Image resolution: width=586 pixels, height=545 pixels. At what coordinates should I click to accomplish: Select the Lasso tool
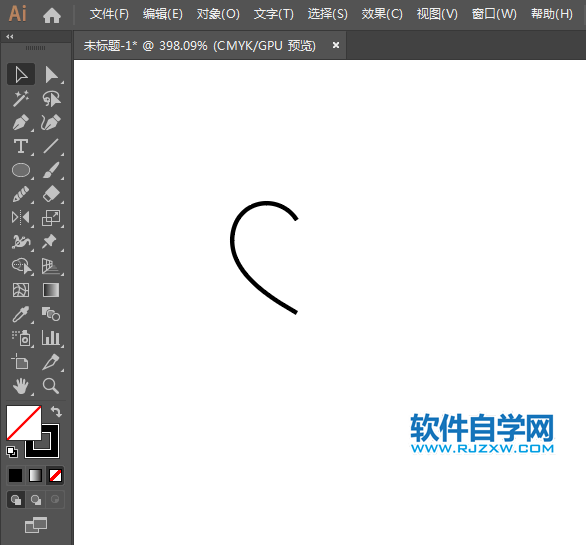pyautogui.click(x=51, y=98)
